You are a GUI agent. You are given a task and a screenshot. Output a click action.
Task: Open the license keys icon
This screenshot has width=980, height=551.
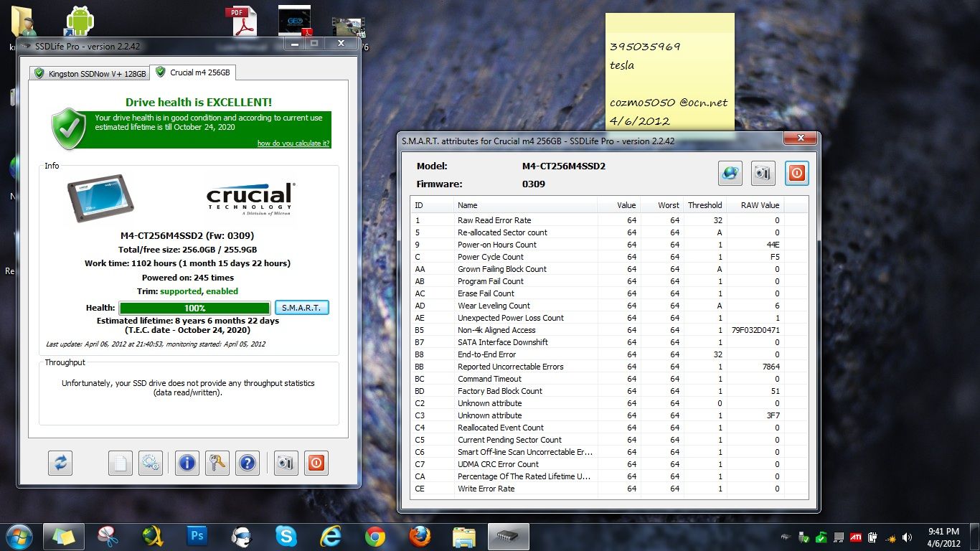point(217,463)
